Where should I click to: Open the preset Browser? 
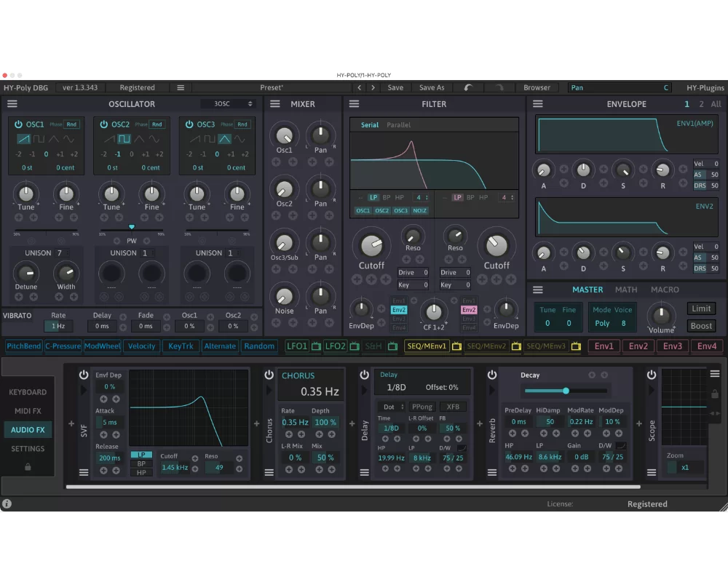point(537,88)
